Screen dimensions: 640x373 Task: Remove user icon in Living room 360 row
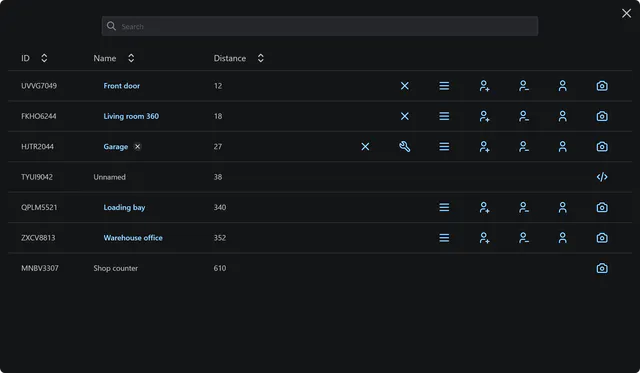tap(524, 116)
